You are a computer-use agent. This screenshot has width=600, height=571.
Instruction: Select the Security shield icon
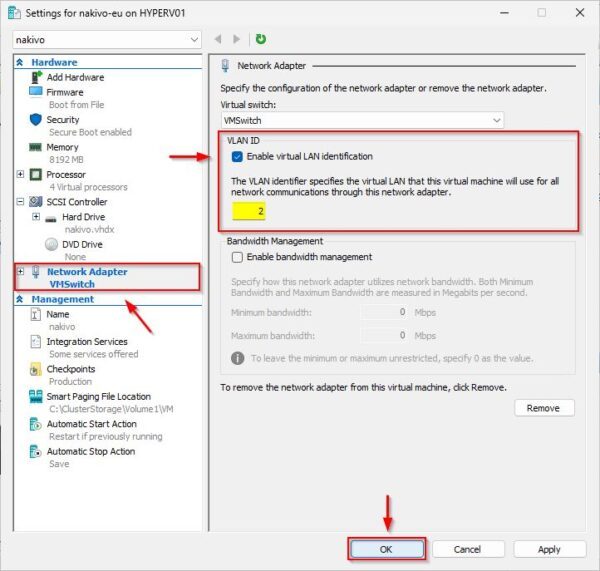point(36,119)
